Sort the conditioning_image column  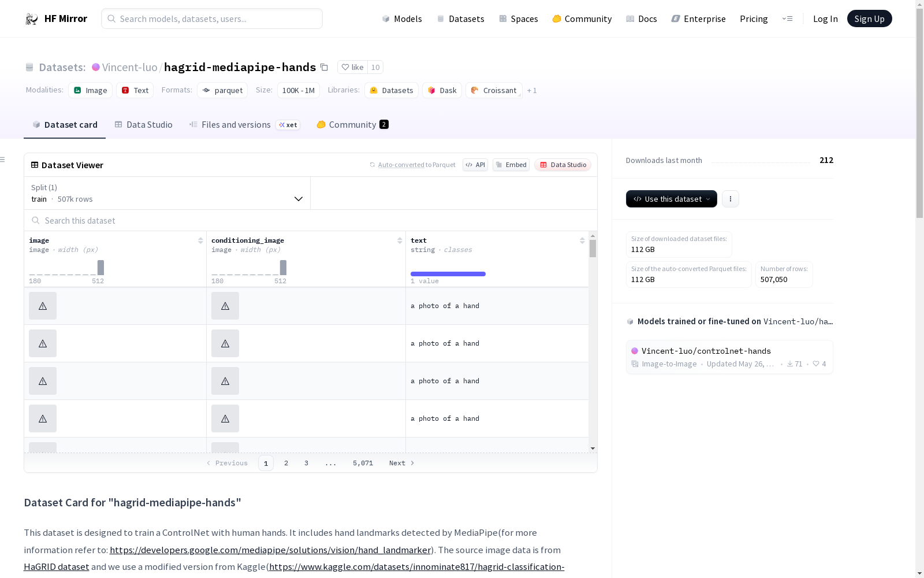pyautogui.click(x=400, y=240)
